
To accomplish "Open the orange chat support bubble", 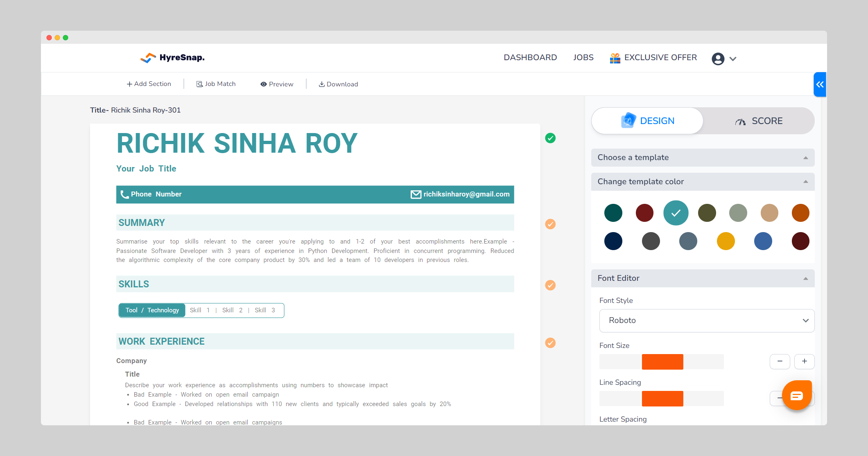I will pyautogui.click(x=797, y=395).
